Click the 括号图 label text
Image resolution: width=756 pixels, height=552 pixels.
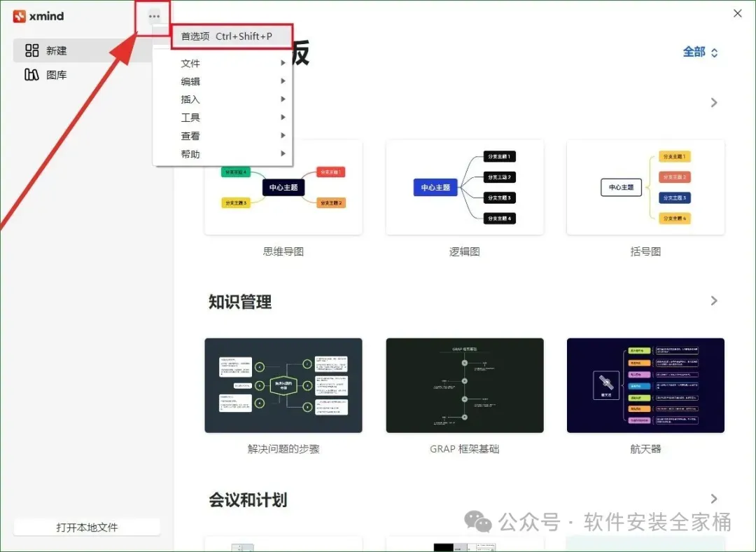click(645, 251)
